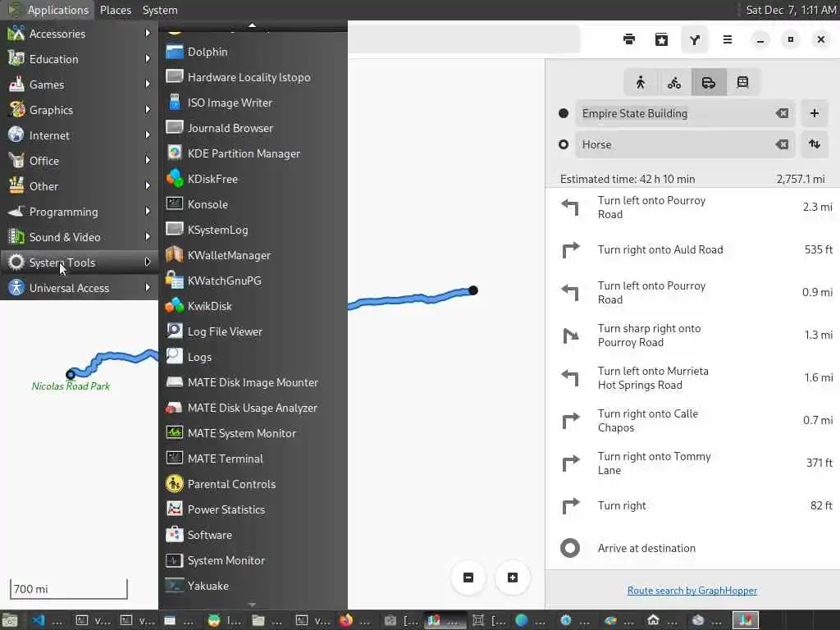Clear the Horse destination field
This screenshot has height=630, width=840.
tap(782, 144)
